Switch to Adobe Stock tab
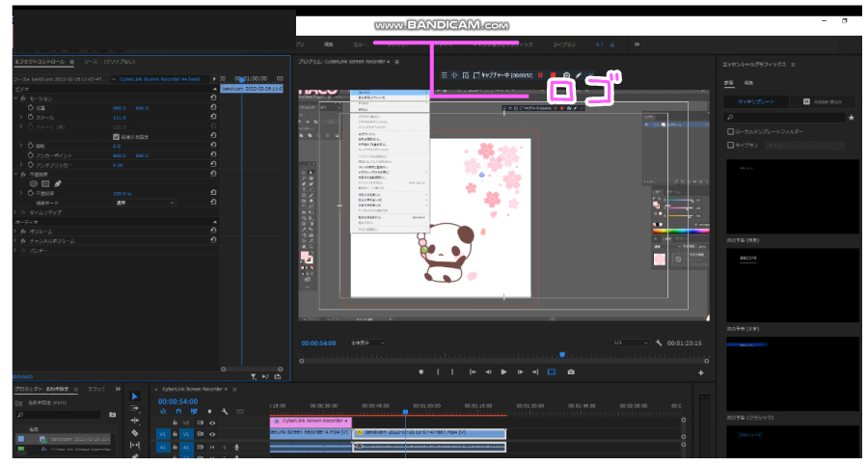Viewport: 868px width, 466px height. (821, 101)
